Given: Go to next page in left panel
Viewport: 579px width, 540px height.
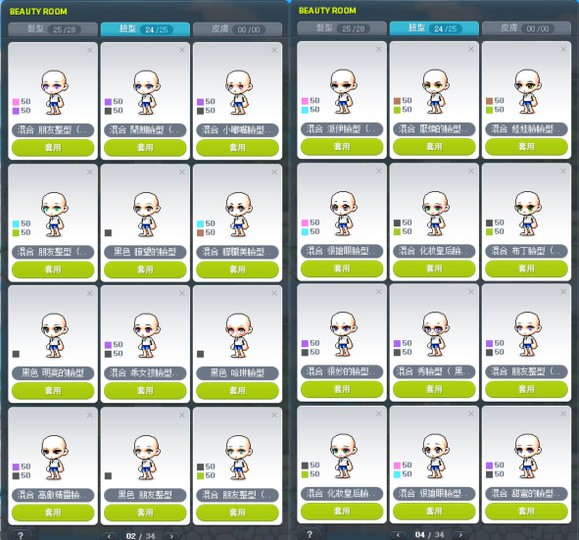Looking at the screenshot, I should pyautogui.click(x=171, y=536).
